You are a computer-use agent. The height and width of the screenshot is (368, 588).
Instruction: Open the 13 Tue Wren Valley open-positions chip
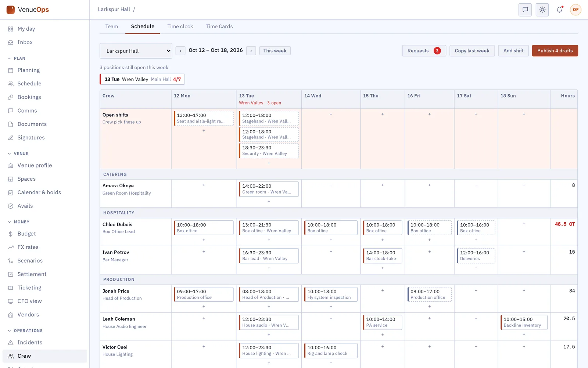click(142, 79)
